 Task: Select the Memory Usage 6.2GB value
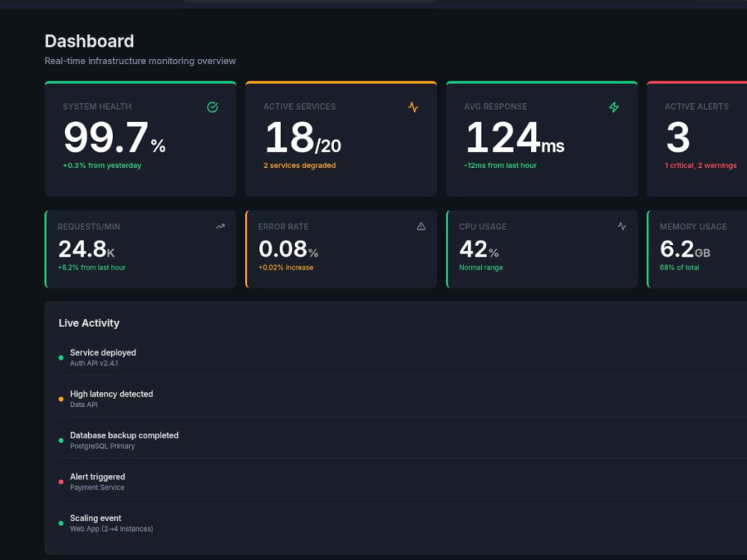[685, 249]
